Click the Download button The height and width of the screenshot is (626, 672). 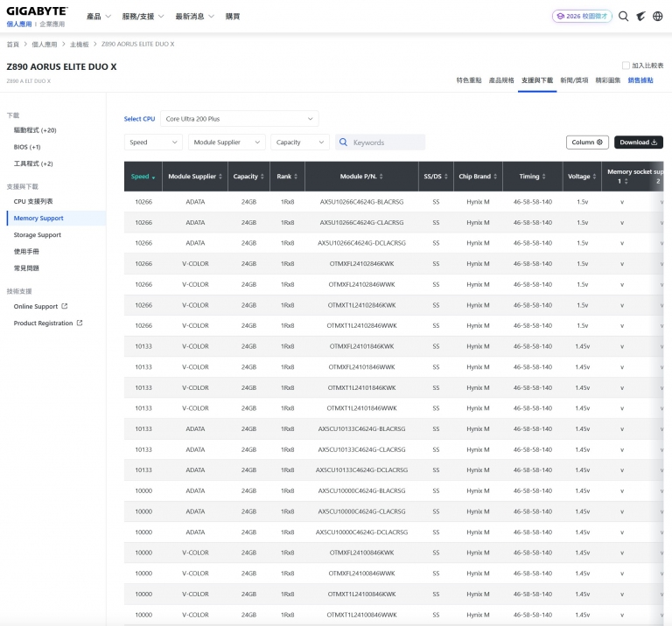[x=639, y=143]
